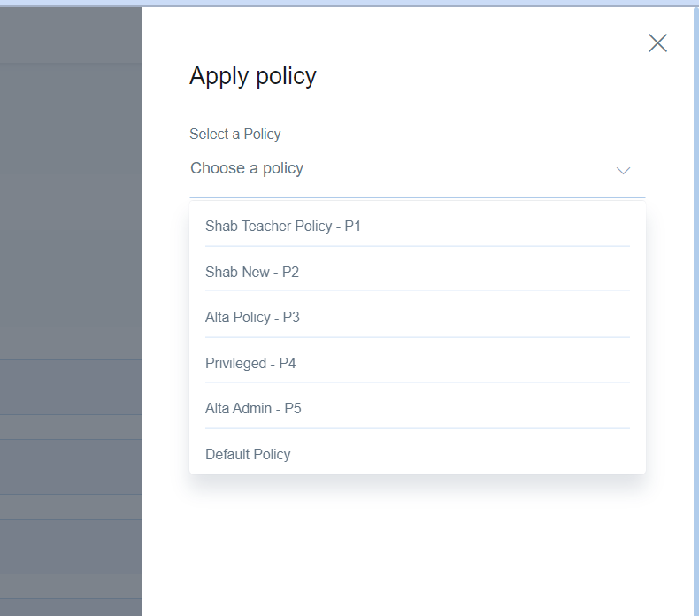The image size is (699, 616).
Task: Open the Choose a policy combo box
Action: coord(418,169)
